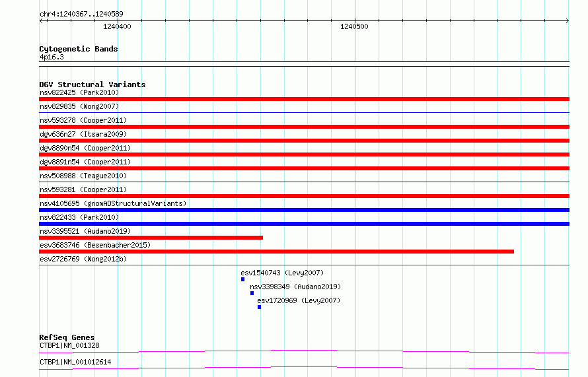The height and width of the screenshot is (377, 588).
Task: Select the dgv8890n54 (Cooper2011) label
Action: point(85,148)
